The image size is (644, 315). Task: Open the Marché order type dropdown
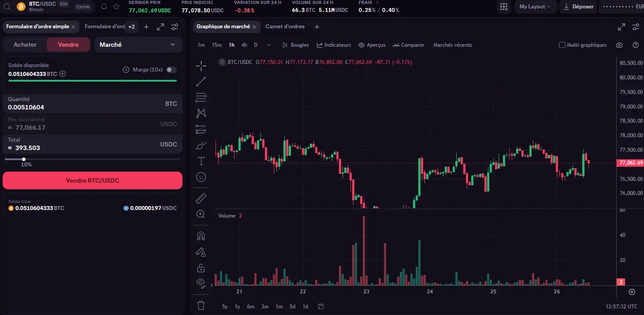(x=138, y=45)
